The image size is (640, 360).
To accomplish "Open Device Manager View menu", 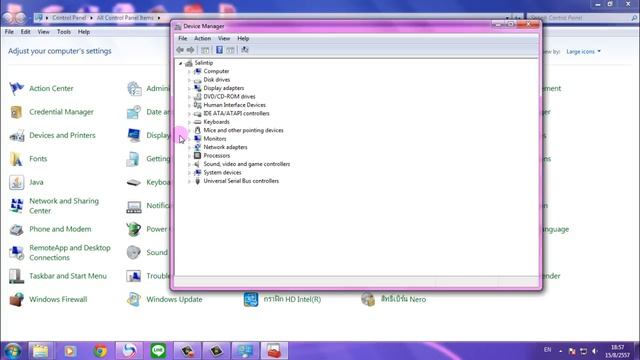I will 224,38.
